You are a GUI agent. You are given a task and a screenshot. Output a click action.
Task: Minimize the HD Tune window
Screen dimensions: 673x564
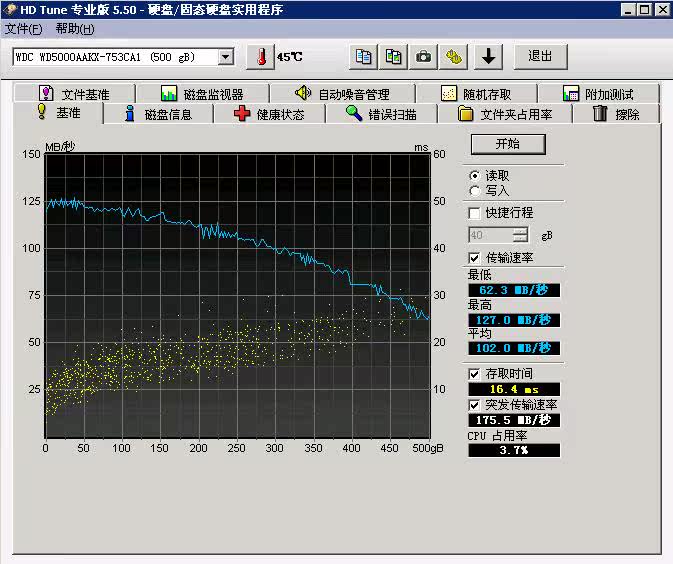(x=628, y=10)
